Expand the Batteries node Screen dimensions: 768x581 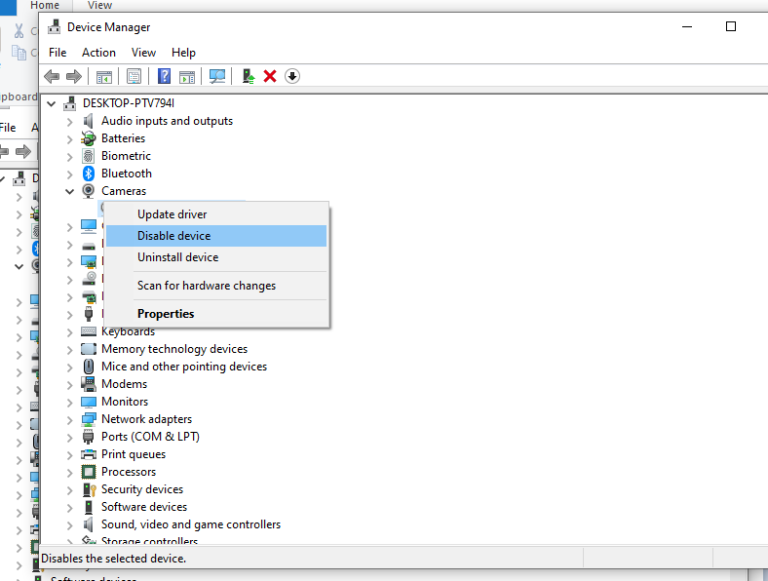click(x=70, y=139)
